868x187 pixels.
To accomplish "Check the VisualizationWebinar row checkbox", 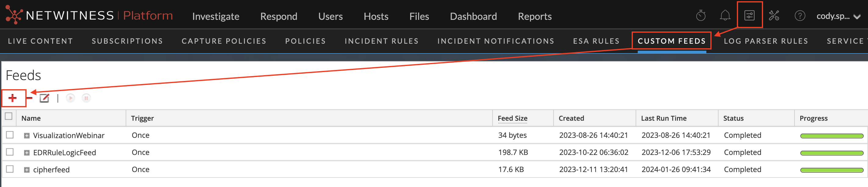I will point(10,135).
